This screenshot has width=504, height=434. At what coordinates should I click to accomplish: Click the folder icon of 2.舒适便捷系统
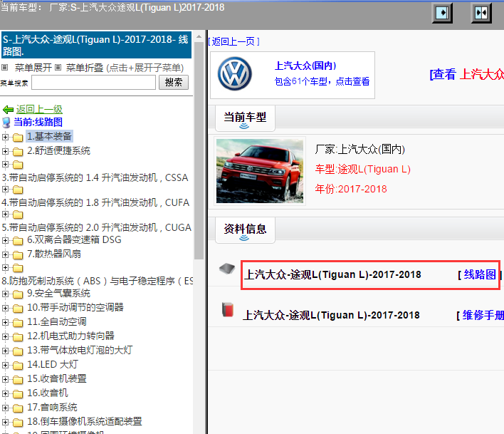pyautogui.click(x=18, y=152)
